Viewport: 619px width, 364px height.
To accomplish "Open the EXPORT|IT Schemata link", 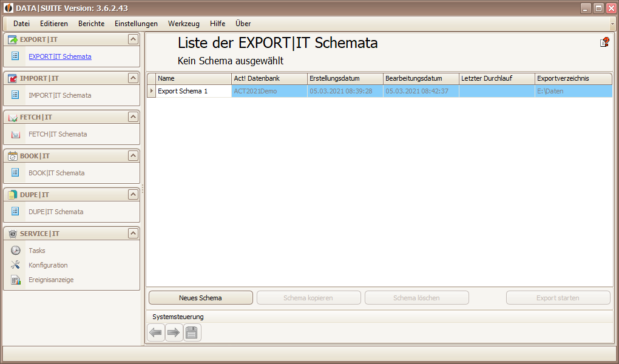I will [60, 56].
